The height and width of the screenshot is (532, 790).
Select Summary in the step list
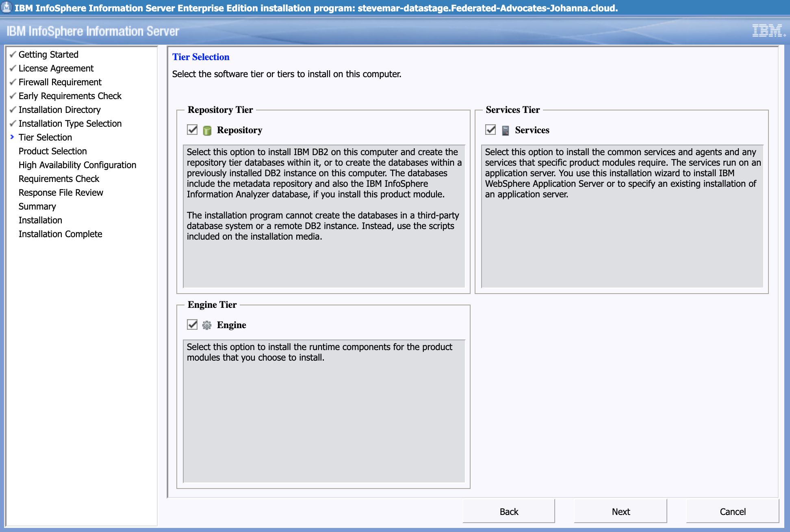pos(37,206)
